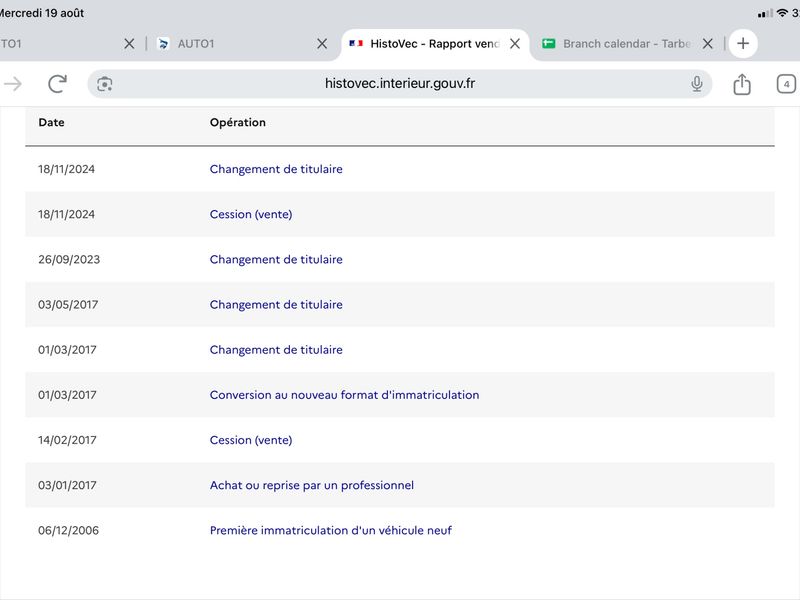
Task: Click the Branch calendar tab favicon
Action: (x=548, y=44)
